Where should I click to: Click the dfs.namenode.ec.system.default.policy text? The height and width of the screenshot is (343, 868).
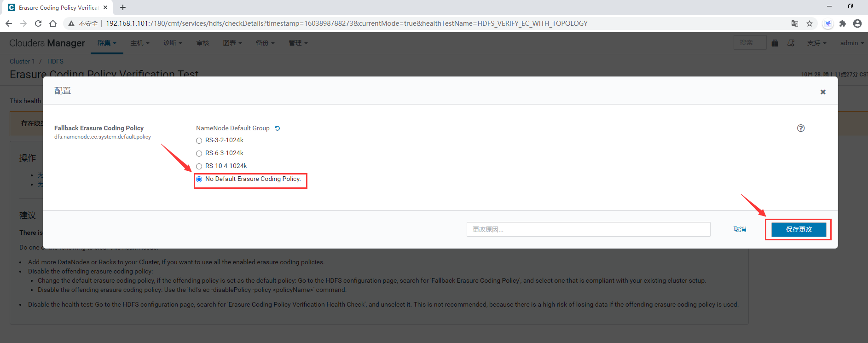pos(103,137)
